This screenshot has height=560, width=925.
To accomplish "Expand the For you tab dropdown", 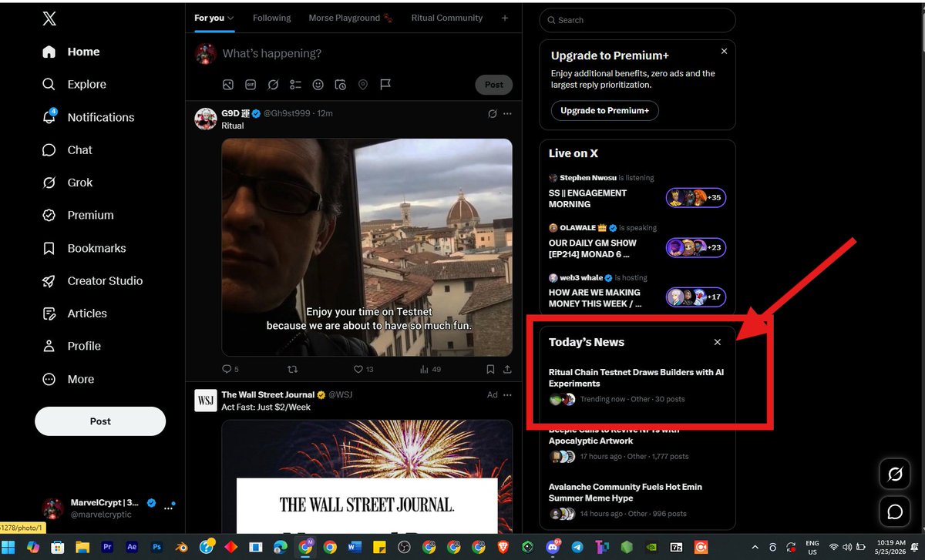I will click(x=231, y=18).
